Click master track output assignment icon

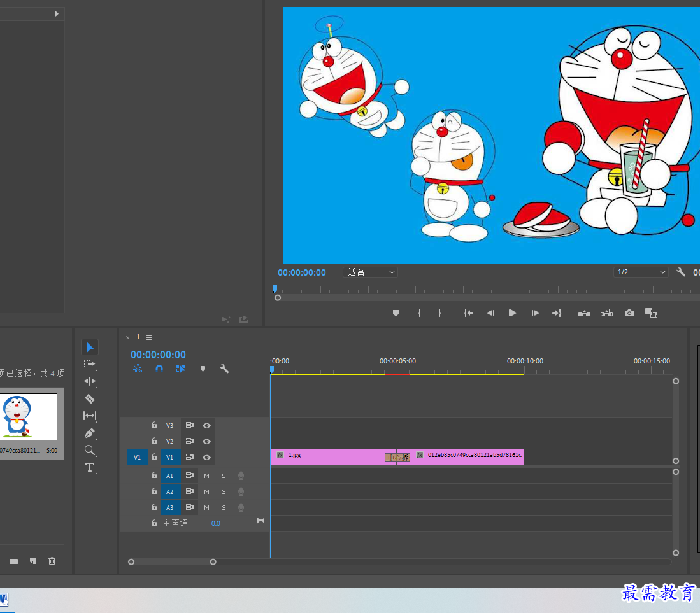click(x=261, y=521)
